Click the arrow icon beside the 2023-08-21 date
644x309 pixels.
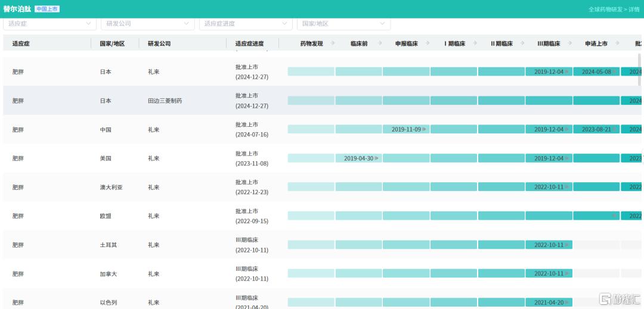614,129
